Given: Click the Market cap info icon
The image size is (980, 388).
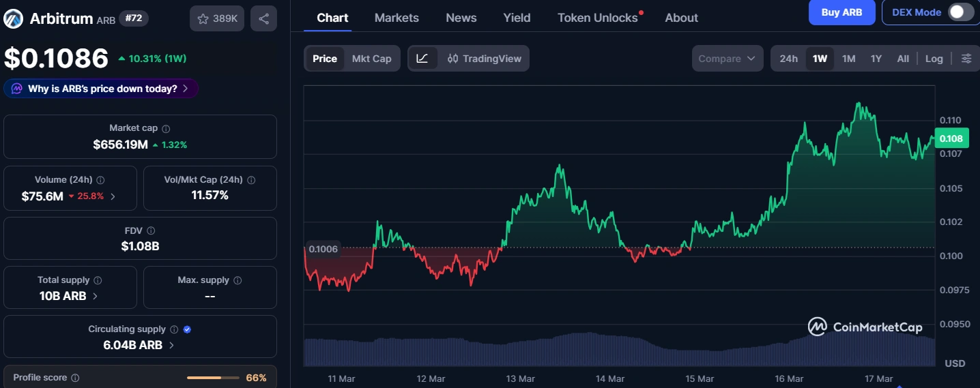Looking at the screenshot, I should click(x=166, y=128).
